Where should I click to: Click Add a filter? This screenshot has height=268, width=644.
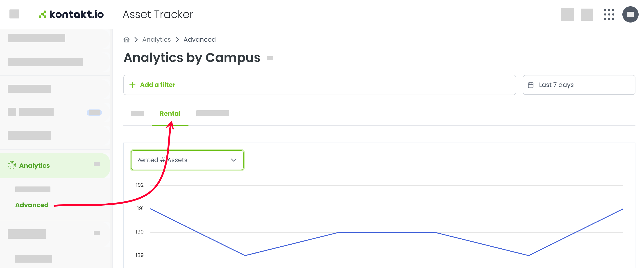tap(157, 85)
